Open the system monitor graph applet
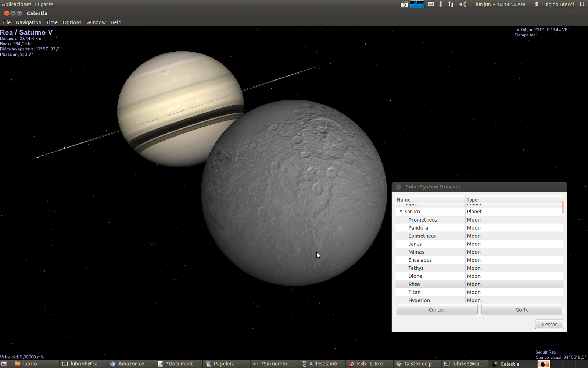588x368 pixels. pos(417,4)
